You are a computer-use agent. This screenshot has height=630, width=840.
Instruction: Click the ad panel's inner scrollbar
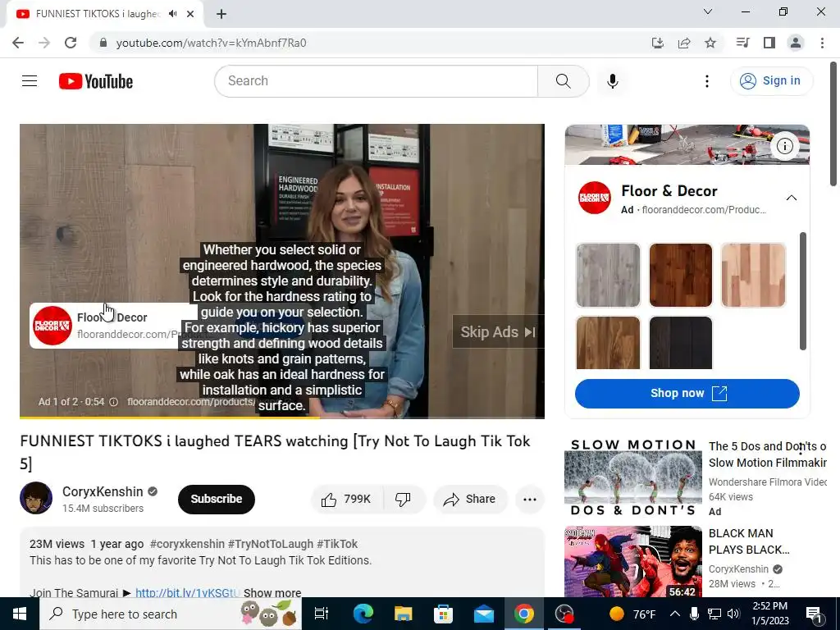(x=802, y=291)
